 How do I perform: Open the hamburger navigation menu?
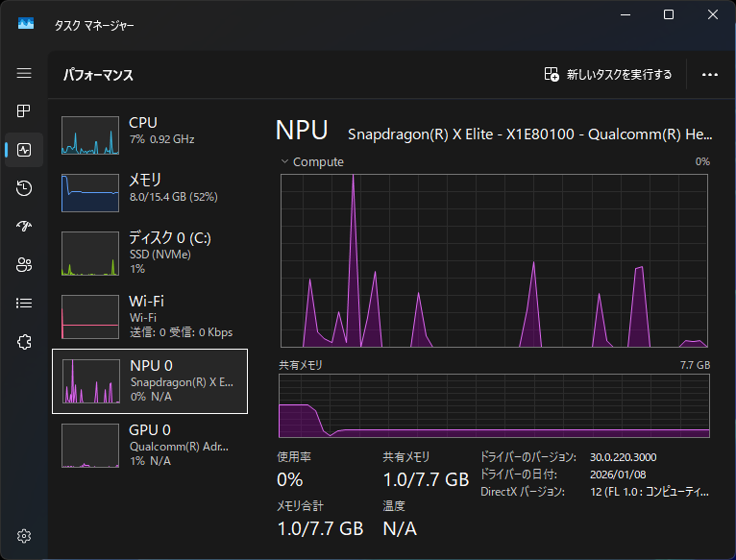tap(24, 73)
